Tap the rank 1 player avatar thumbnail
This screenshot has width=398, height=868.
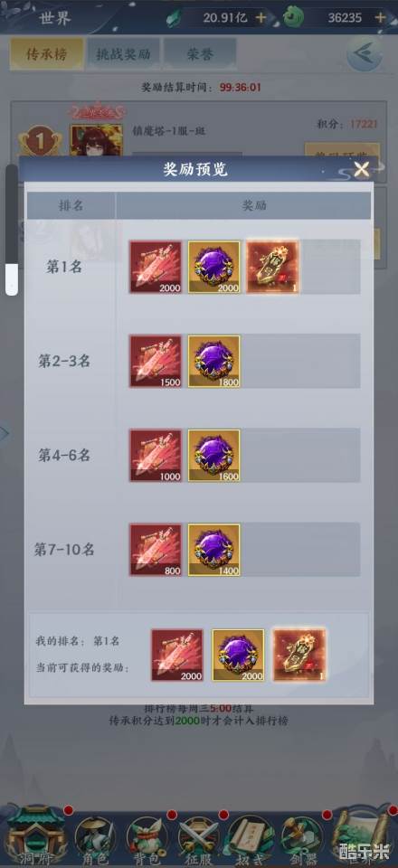click(x=96, y=139)
